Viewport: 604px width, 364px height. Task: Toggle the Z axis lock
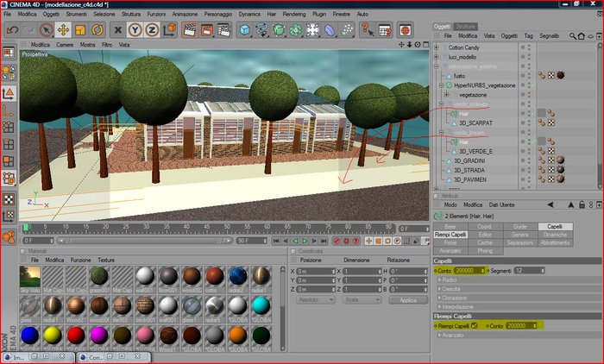click(x=152, y=30)
